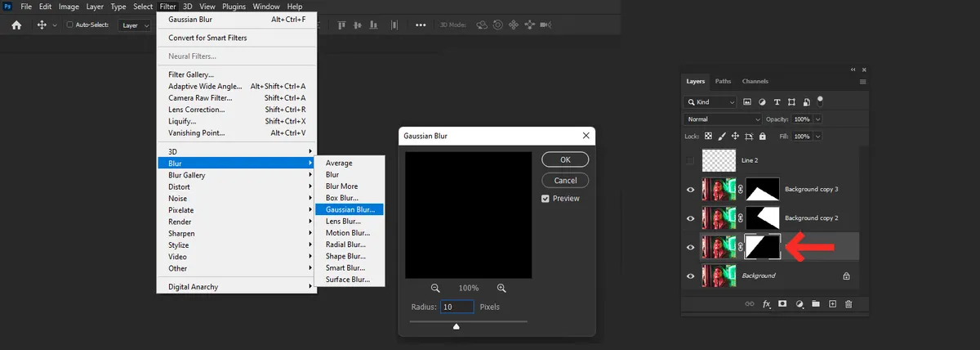Click OK in Gaussian Blur dialog
The width and height of the screenshot is (980, 350).
(x=565, y=159)
